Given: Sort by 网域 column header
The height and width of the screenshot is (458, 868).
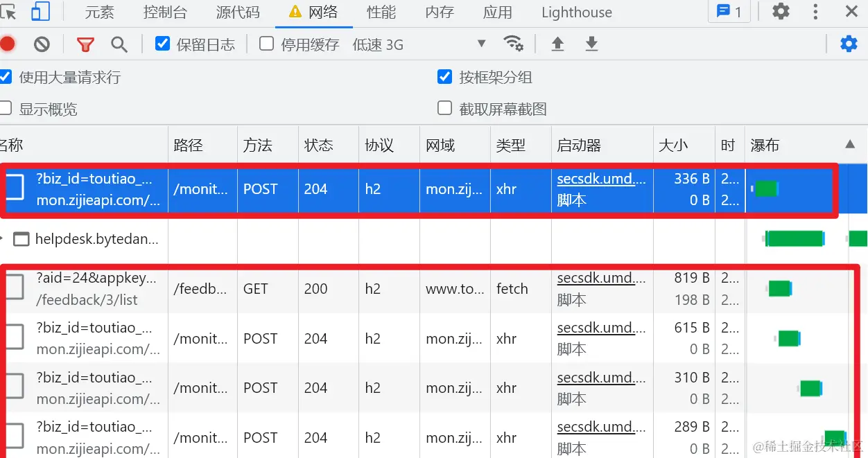Looking at the screenshot, I should tap(454, 145).
